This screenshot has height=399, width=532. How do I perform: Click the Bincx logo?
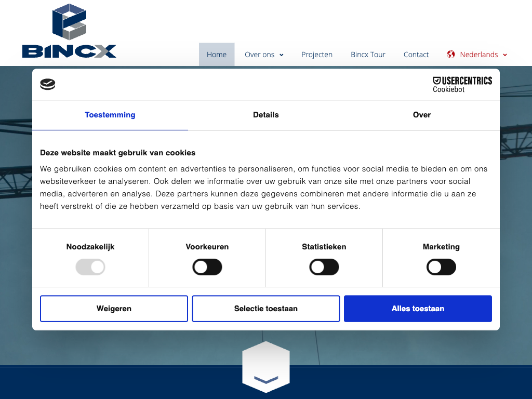tap(69, 31)
